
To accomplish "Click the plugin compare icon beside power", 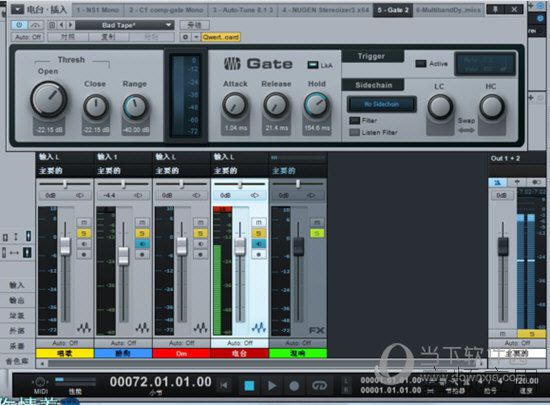I will [35, 25].
